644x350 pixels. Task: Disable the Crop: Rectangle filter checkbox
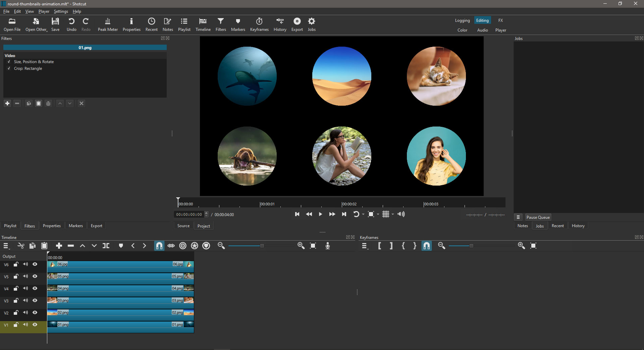9,68
